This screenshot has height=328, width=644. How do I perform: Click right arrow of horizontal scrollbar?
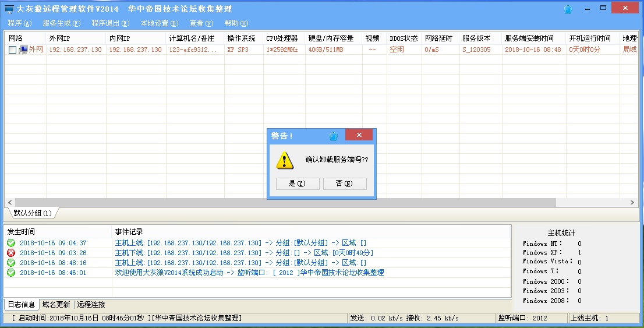click(x=632, y=202)
